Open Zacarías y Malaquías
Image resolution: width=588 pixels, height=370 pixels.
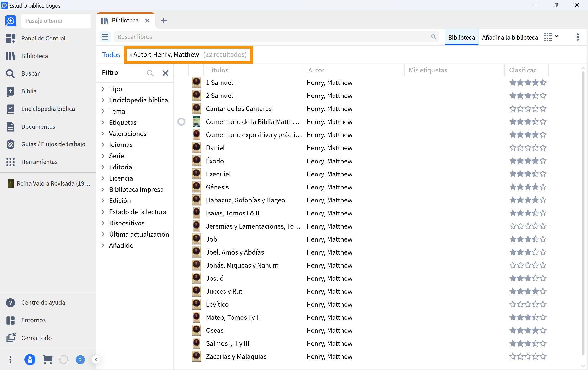click(236, 356)
